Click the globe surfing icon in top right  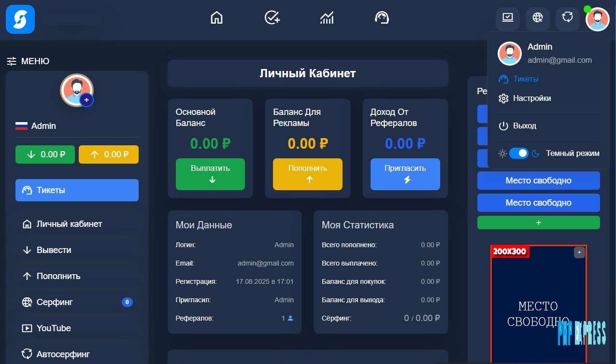(x=538, y=19)
